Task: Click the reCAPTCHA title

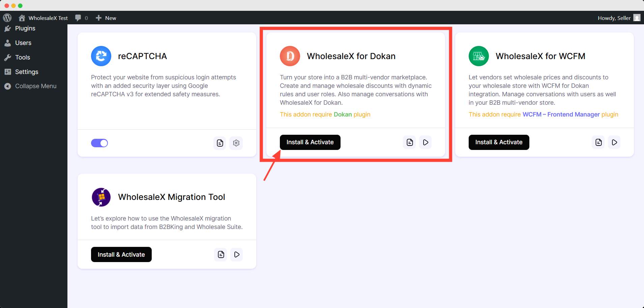Action: [142, 56]
